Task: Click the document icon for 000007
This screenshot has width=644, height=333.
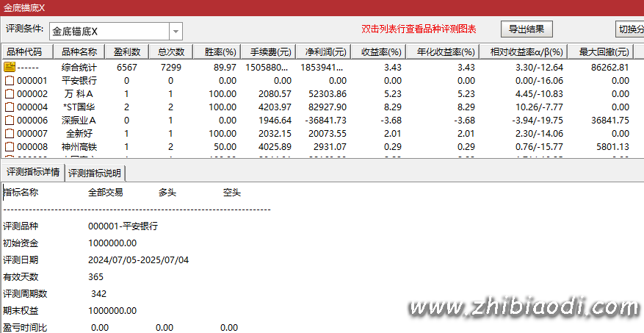Action: [10, 133]
